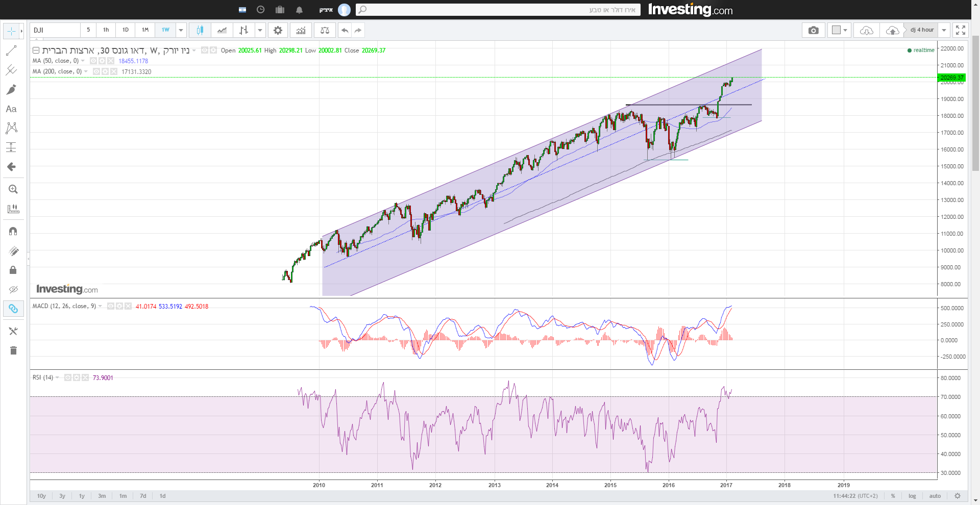The image size is (980, 505).
Task: Save chart layout to cloud
Action: (x=892, y=30)
